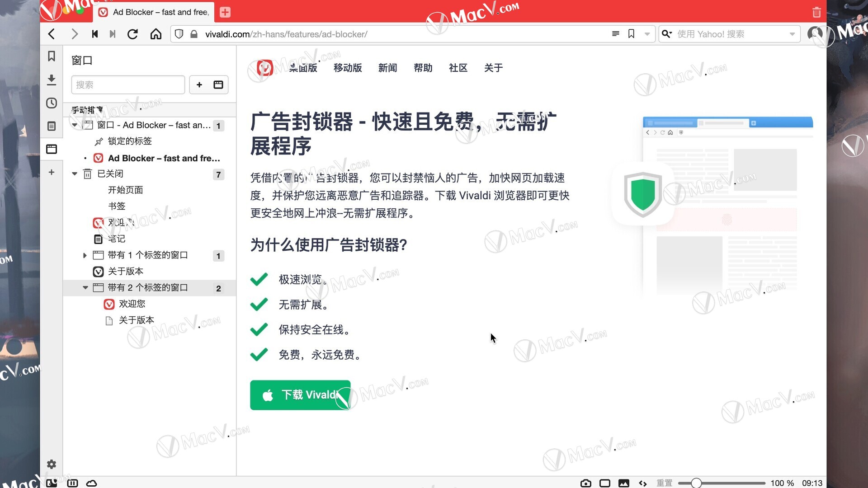This screenshot has height=488, width=868.
Task: Toggle images display icon in status bar
Action: point(624,483)
